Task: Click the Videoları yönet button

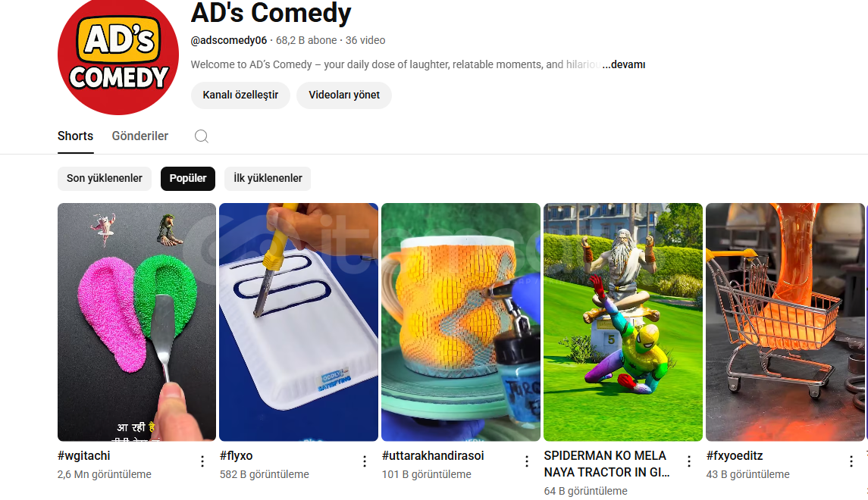Action: click(x=344, y=95)
